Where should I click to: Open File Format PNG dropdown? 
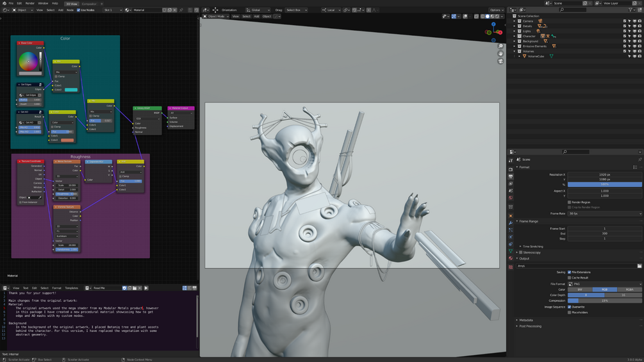[x=604, y=284]
